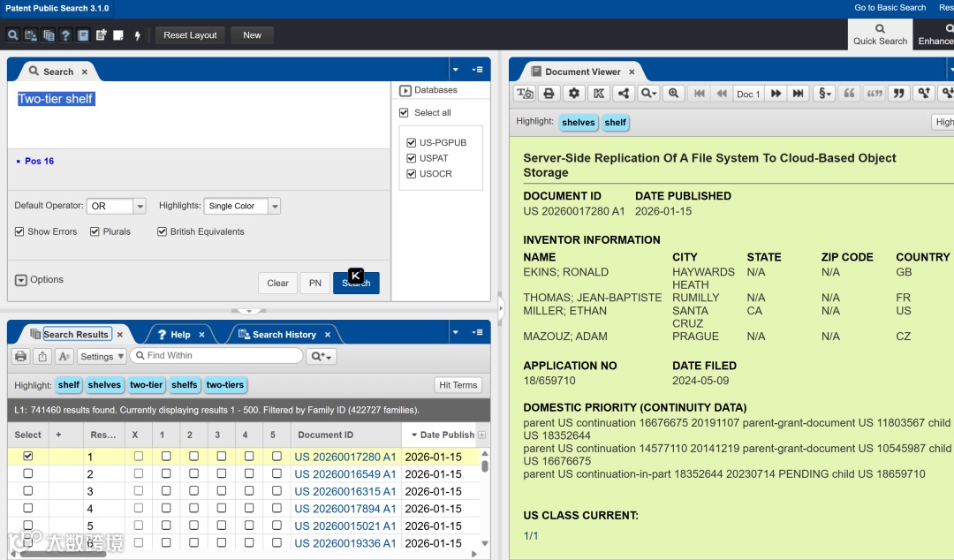
Task: Open the document viewer gadget toolbar icon
Action: pyautogui.click(x=83, y=35)
